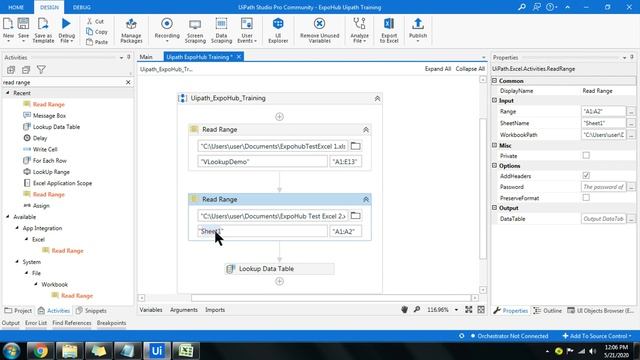The image size is (640, 360).
Task: Collapse the selected second Read Range activity
Action: coord(366,200)
